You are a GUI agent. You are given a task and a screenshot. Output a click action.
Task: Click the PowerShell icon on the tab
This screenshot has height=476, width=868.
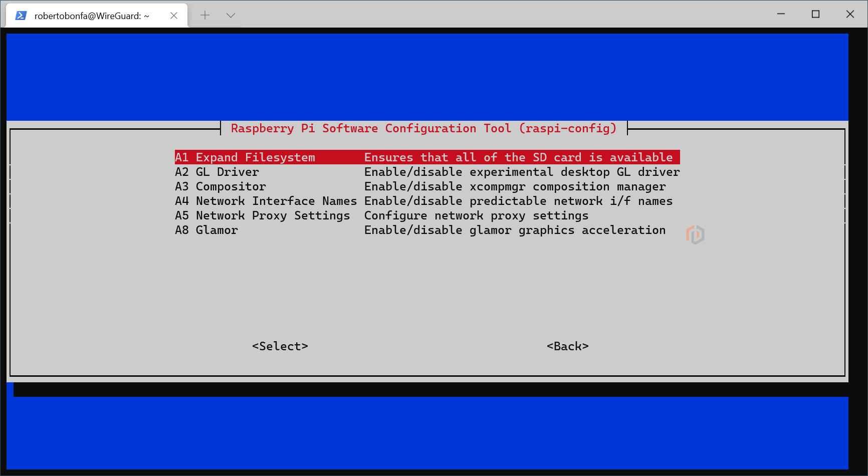click(21, 16)
